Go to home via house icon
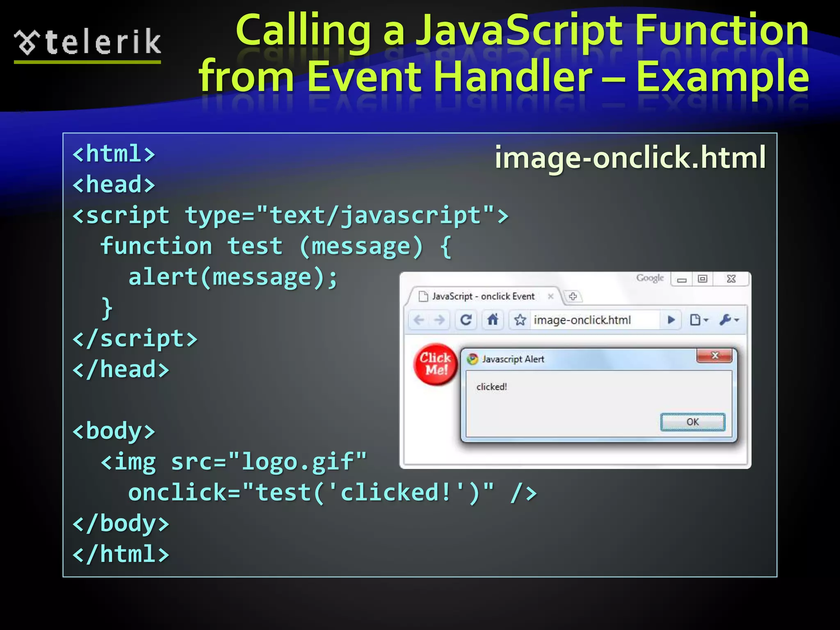Screen dimensions: 840x630 [493, 320]
